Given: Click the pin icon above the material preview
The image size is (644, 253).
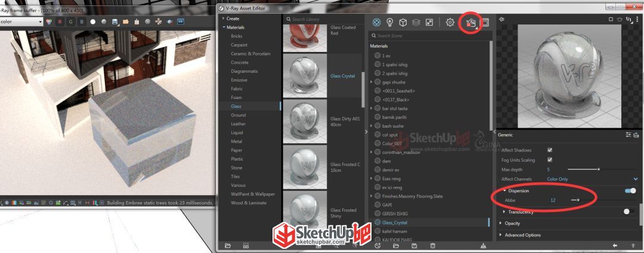Looking at the screenshot, I should (501, 19).
